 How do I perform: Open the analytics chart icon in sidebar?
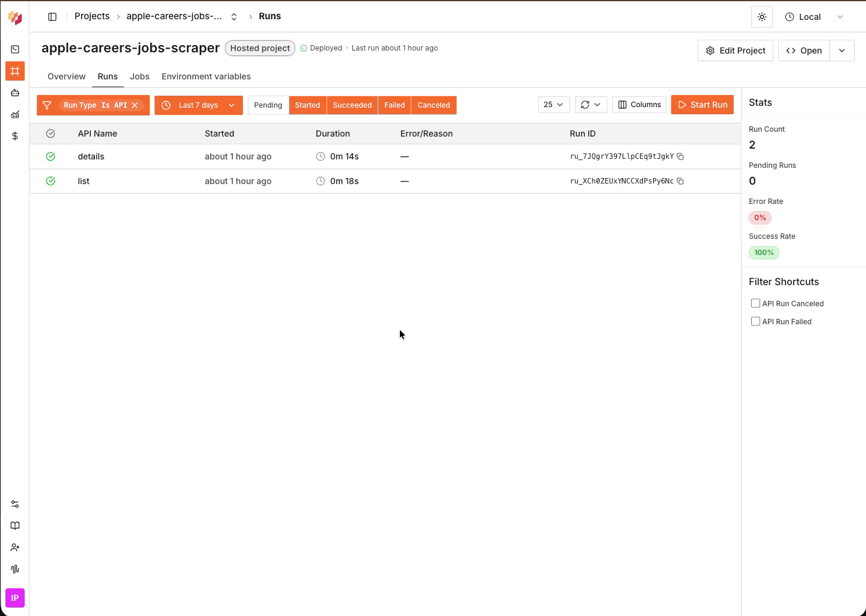15,114
